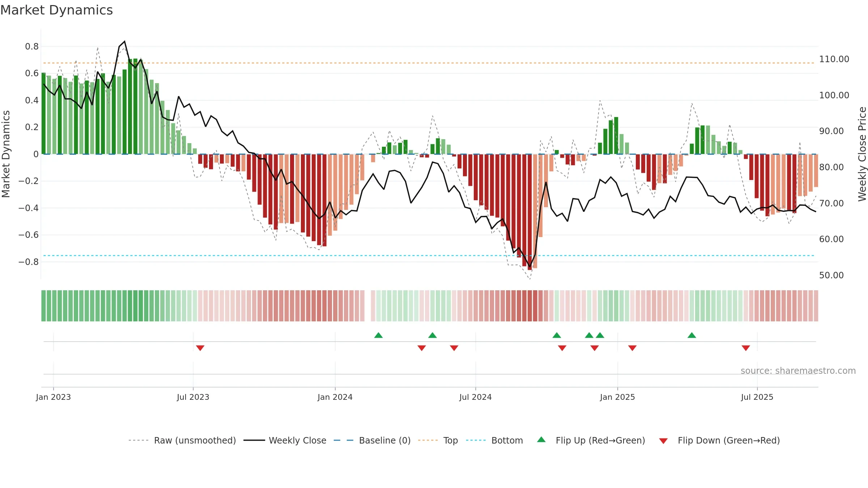Click the 90.00 price axis value
The height and width of the screenshot is (488, 868).
[831, 131]
